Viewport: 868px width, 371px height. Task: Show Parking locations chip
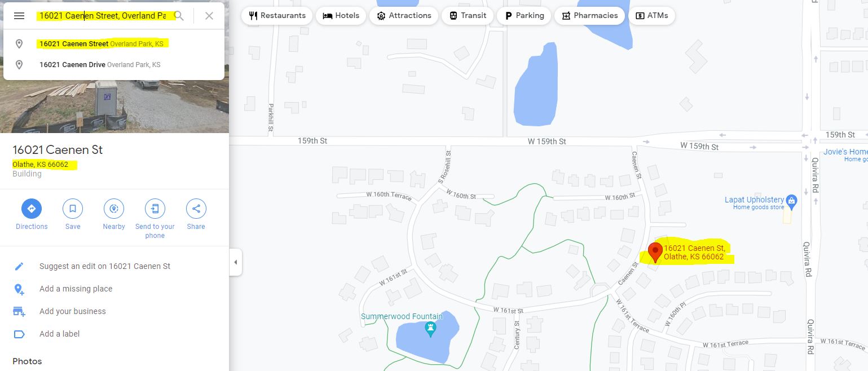[524, 16]
